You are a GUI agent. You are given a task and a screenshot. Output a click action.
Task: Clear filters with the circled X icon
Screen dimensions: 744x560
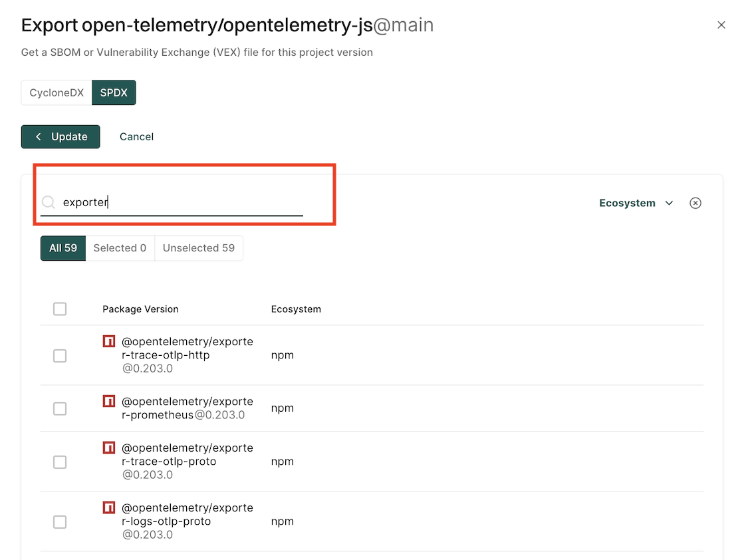[695, 203]
